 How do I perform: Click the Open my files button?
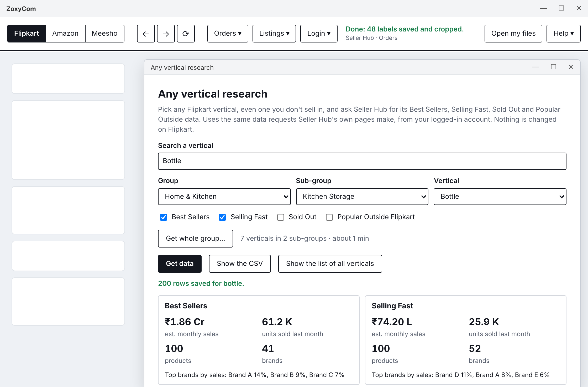513,34
